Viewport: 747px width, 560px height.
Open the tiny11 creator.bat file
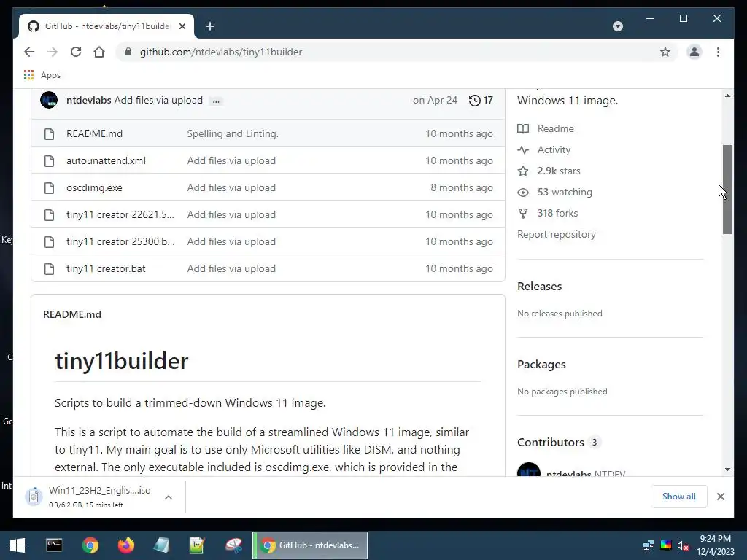click(x=106, y=268)
